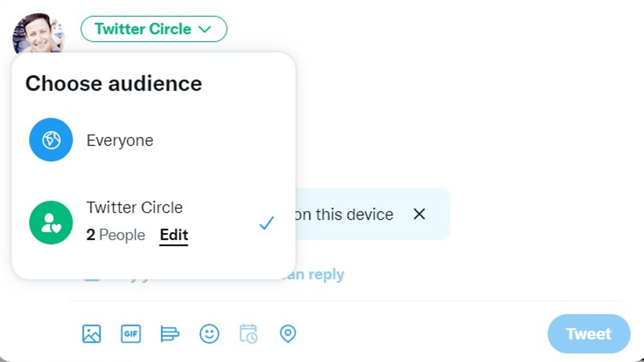The height and width of the screenshot is (362, 644).
Task: Dismiss the on this device notification
Action: tap(419, 214)
